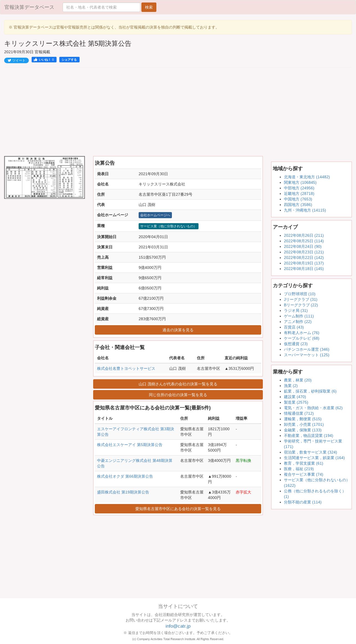This screenshot has height=644, width=356.
Task: Open プロ野球球団 (10) category
Action: pyautogui.click(x=300, y=294)
